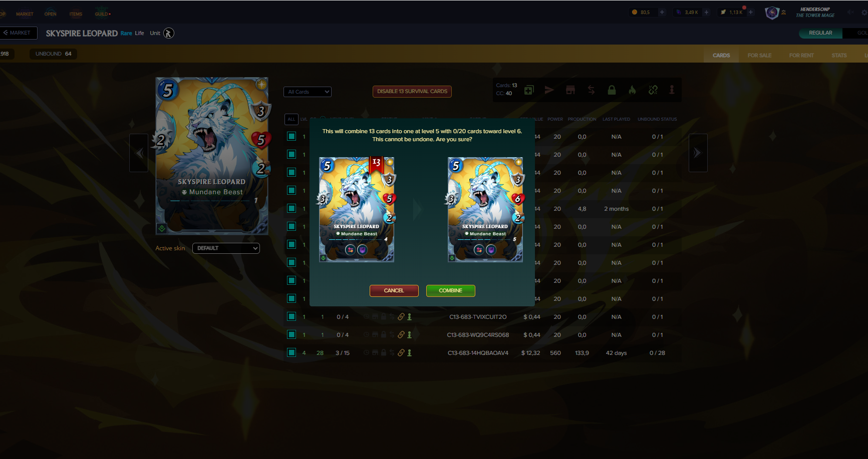Select the REGULAR foil toggle
The height and width of the screenshot is (459, 868).
(x=820, y=33)
